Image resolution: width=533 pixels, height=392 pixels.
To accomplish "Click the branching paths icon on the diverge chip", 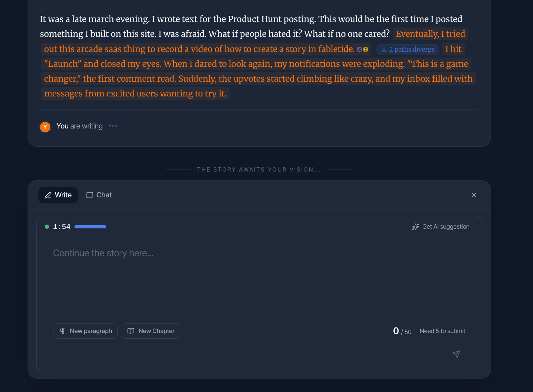I will tap(384, 50).
